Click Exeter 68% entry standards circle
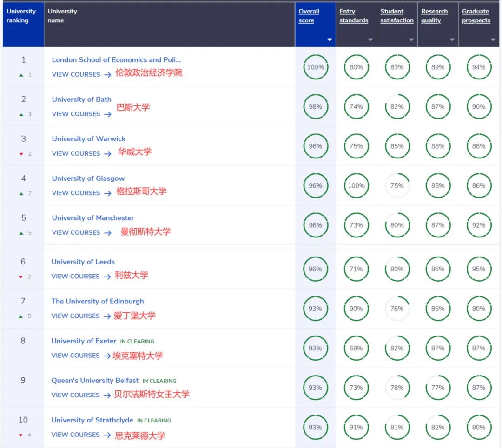502x448 pixels. pyautogui.click(x=356, y=348)
